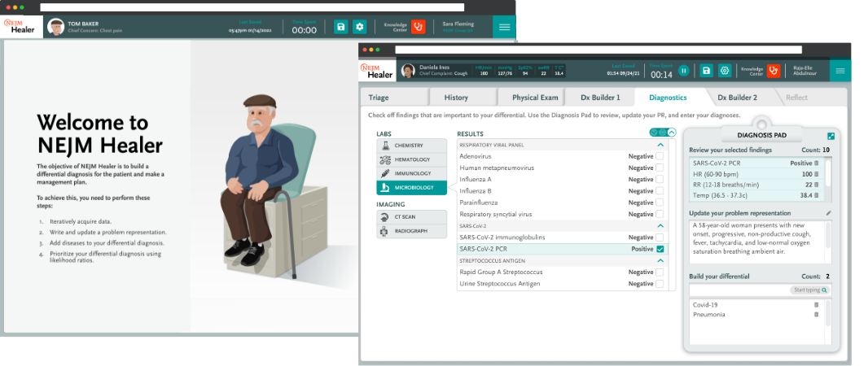
Task: Click the search magnifier in Start typing field
Action: point(824,290)
